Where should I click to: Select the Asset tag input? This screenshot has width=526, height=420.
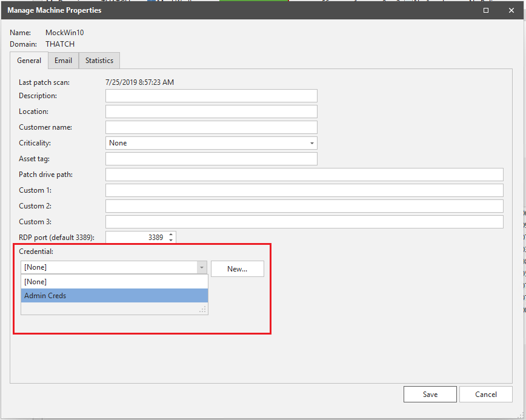(211, 159)
